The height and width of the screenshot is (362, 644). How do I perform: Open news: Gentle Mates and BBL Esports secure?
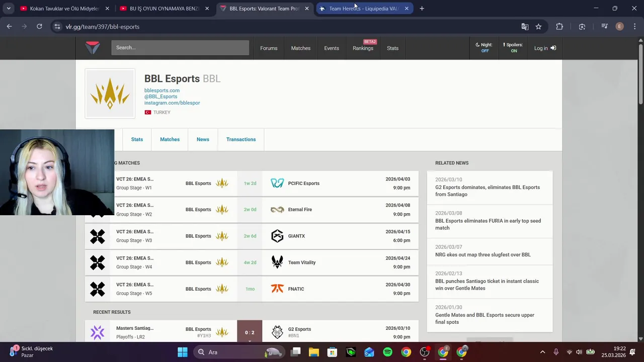coord(490,315)
